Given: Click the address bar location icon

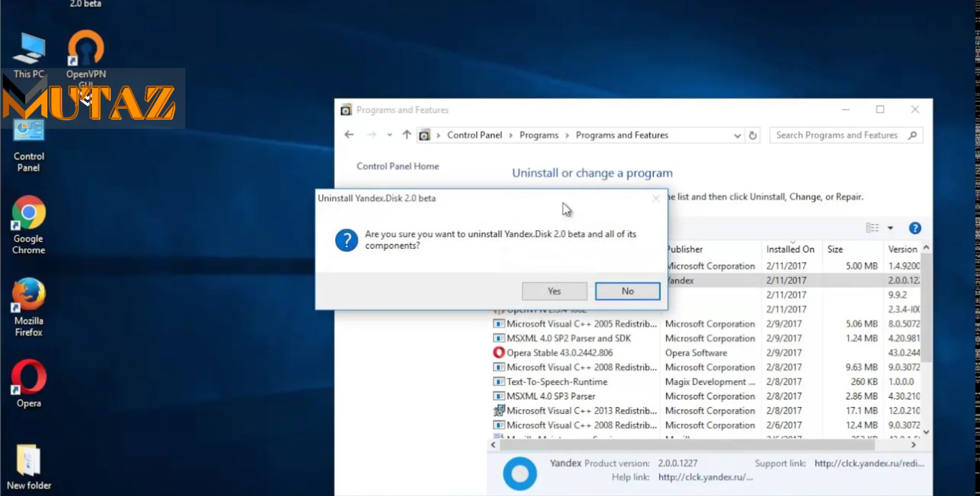Looking at the screenshot, I should tap(424, 135).
